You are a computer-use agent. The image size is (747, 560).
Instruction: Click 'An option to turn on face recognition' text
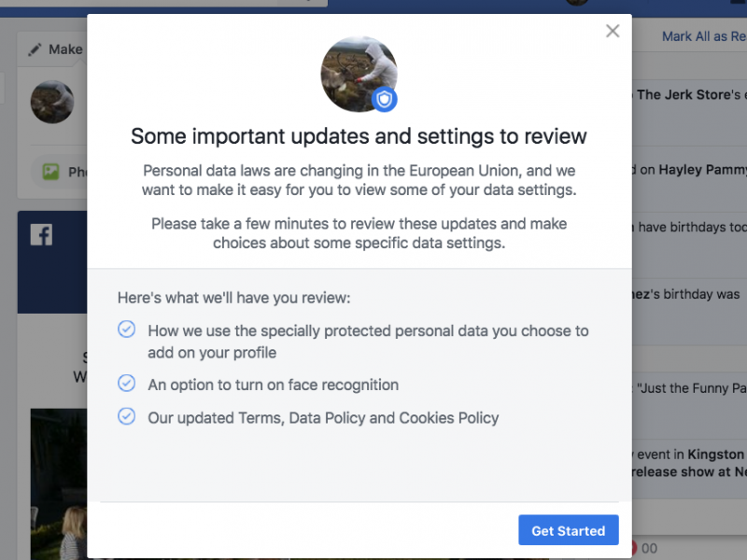click(273, 385)
